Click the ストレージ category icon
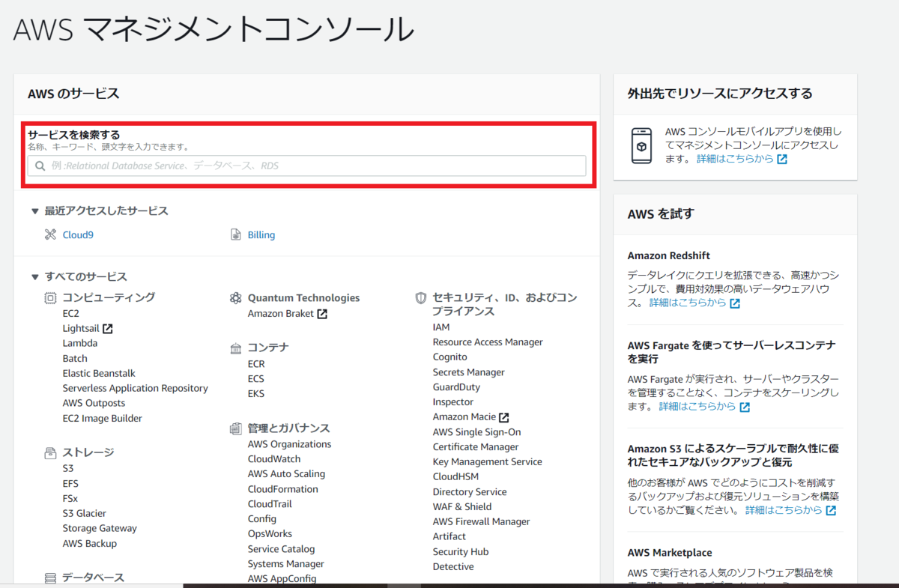Screen dimensions: 899x588 point(51,452)
